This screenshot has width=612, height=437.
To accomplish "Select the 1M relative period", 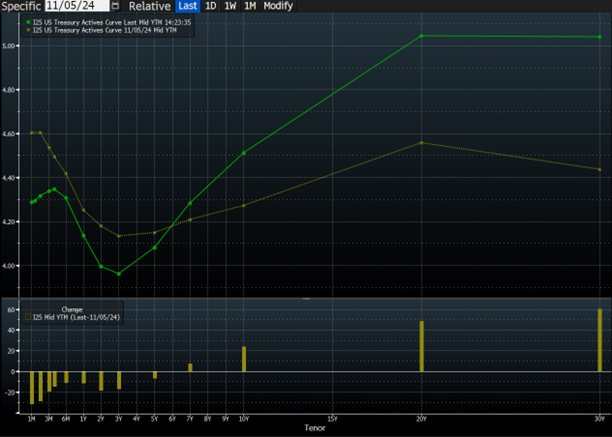I will pos(250,6).
